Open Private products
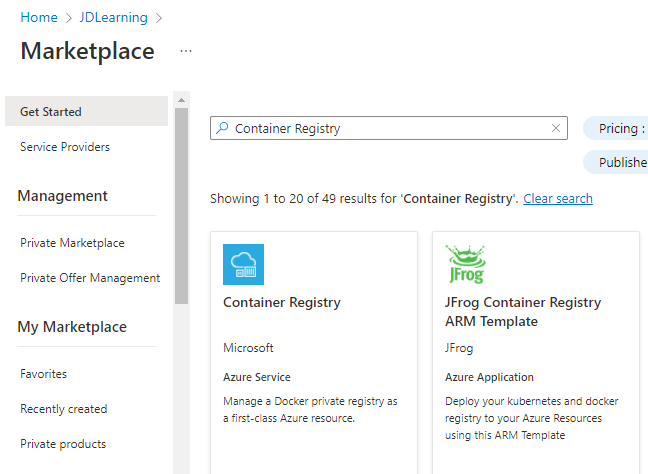The image size is (648, 474). point(63,444)
